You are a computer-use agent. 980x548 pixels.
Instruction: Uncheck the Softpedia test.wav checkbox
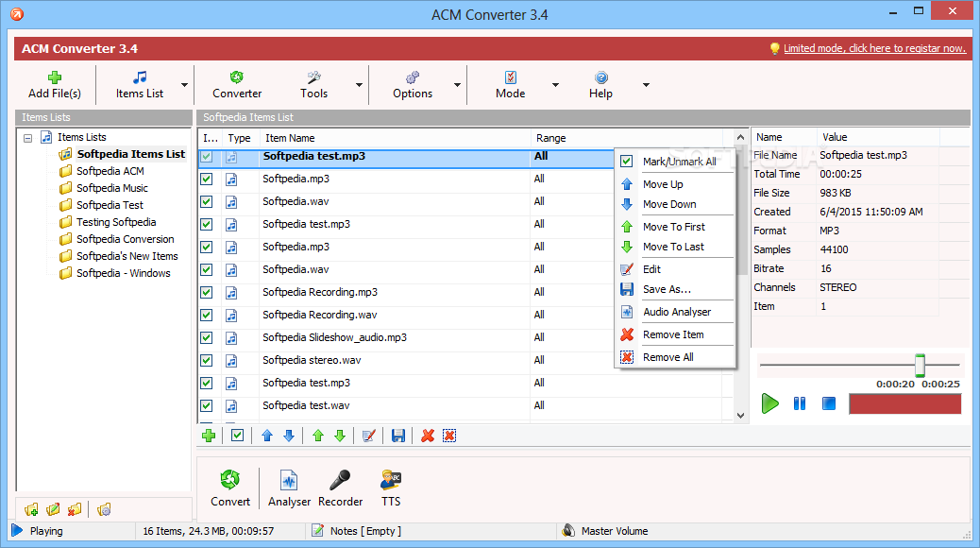coord(206,405)
